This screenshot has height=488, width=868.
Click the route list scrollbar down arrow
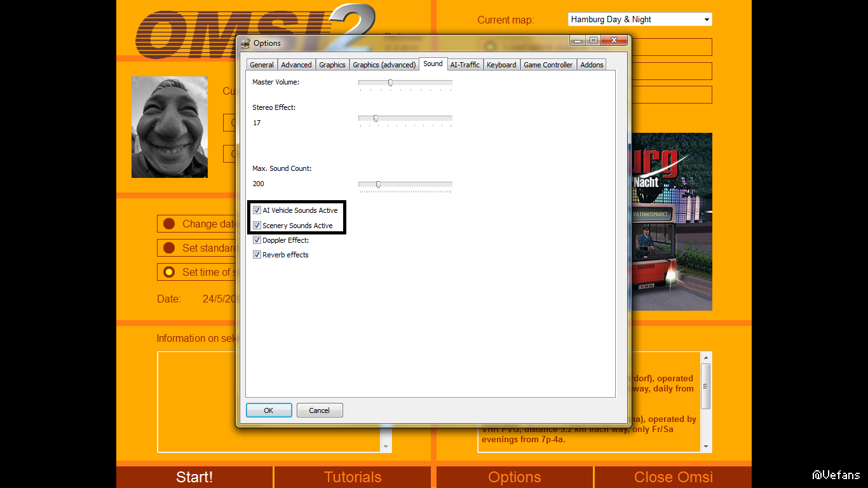[706, 447]
